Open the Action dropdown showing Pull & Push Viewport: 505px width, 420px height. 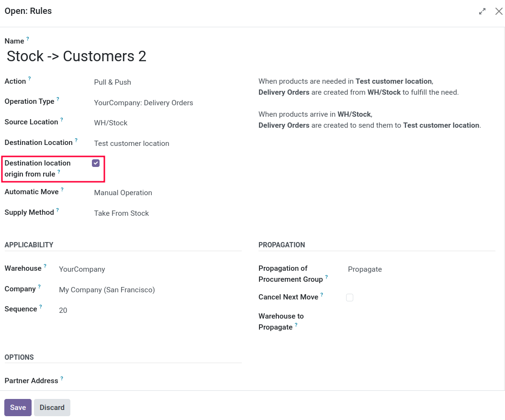pyautogui.click(x=168, y=82)
